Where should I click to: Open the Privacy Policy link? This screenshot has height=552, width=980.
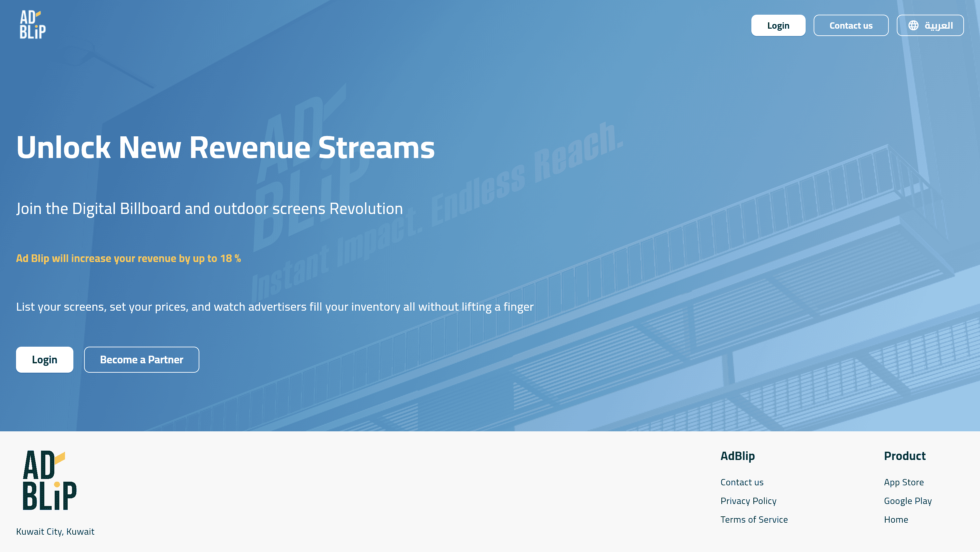748,501
